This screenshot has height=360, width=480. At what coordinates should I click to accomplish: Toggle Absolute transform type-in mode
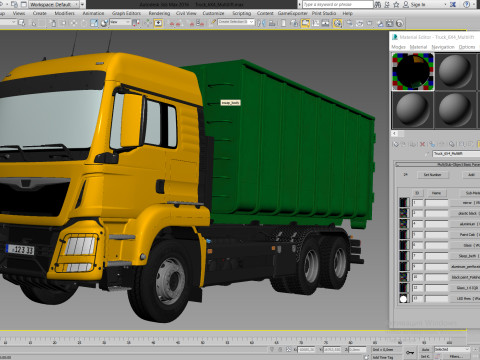[289, 349]
